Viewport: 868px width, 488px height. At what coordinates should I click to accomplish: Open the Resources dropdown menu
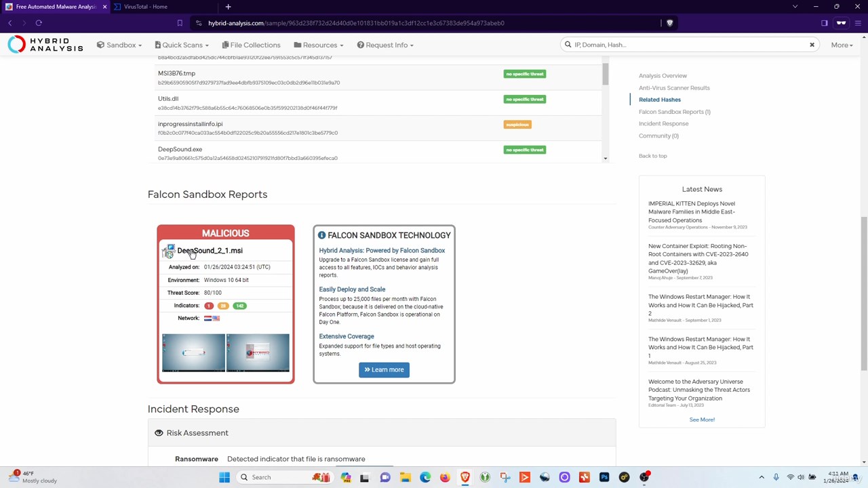318,45
